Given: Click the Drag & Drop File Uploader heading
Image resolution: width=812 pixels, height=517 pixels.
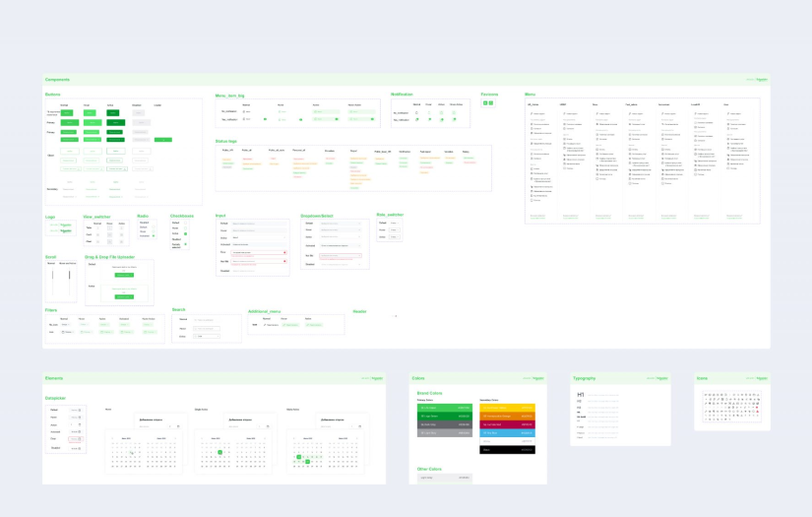Looking at the screenshot, I should point(110,257).
